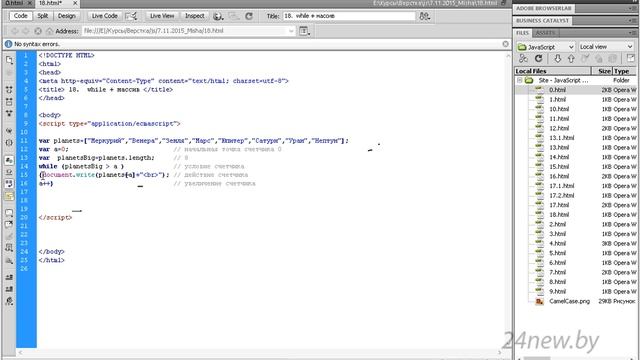This screenshot has height=360, width=640.
Task: Click the Get files down-arrow icon
Action: coord(557,59)
